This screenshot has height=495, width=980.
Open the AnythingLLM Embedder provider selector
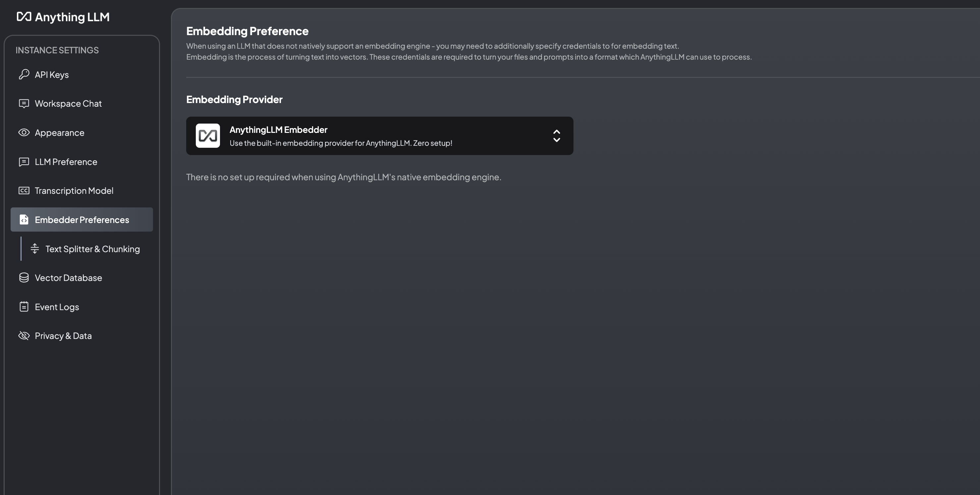(380, 136)
